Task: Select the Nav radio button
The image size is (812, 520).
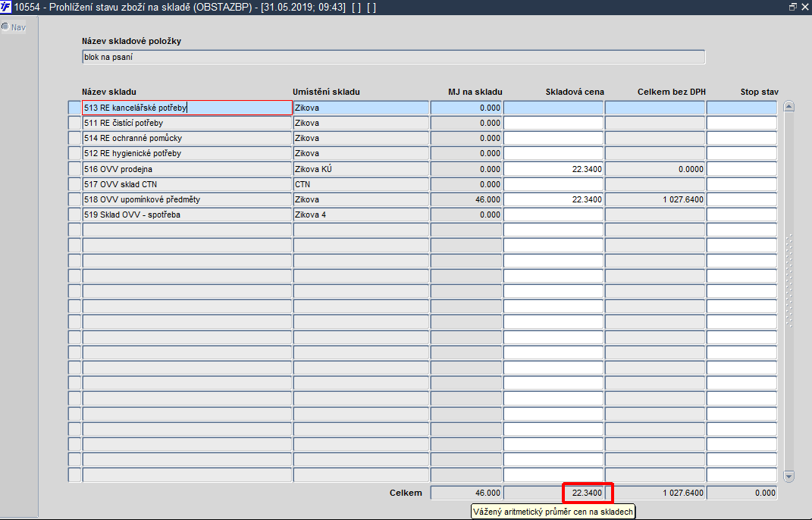Action: click(5, 27)
